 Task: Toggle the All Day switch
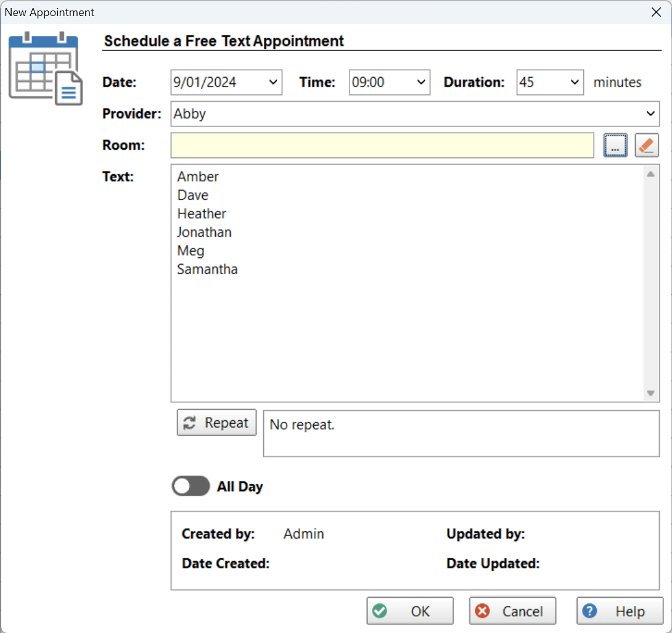(x=191, y=486)
